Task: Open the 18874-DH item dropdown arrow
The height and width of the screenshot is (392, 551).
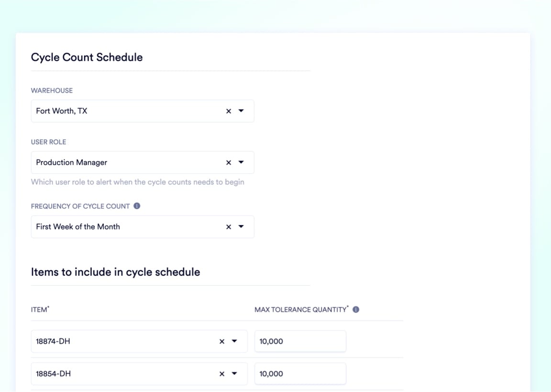Action: click(x=234, y=341)
